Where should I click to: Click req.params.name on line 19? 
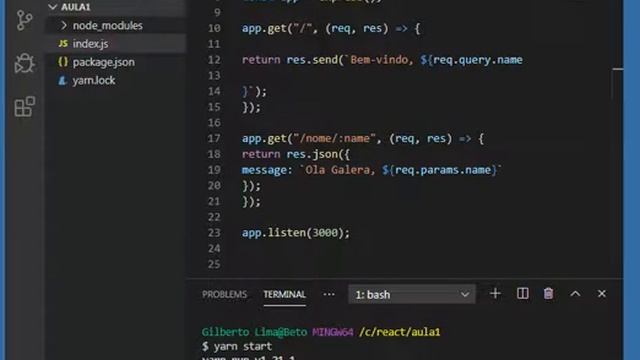(x=443, y=170)
